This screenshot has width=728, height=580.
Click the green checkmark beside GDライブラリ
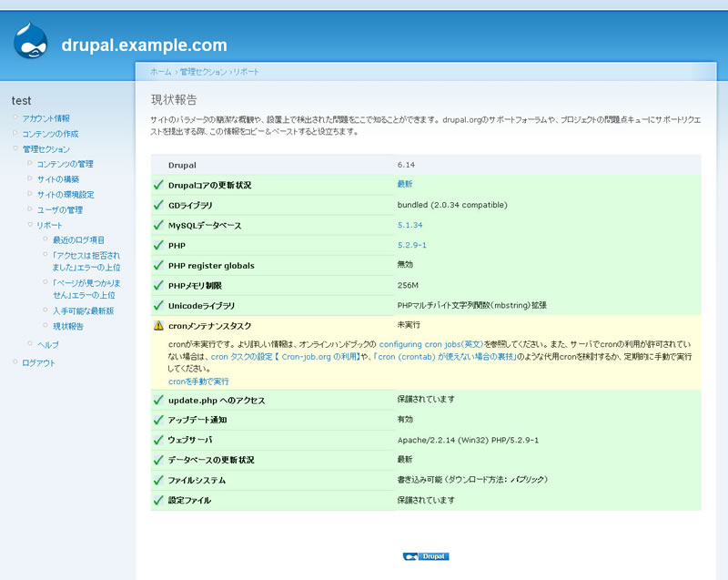point(158,205)
